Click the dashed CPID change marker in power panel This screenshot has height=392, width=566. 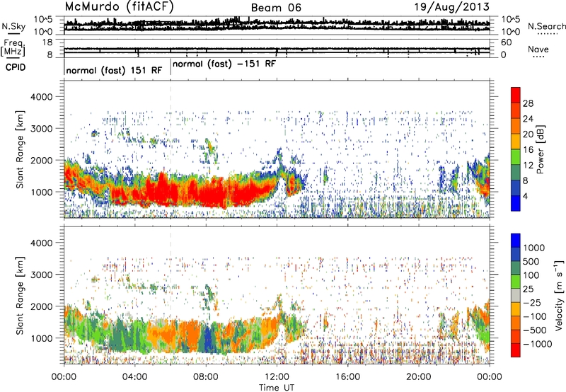(x=171, y=149)
